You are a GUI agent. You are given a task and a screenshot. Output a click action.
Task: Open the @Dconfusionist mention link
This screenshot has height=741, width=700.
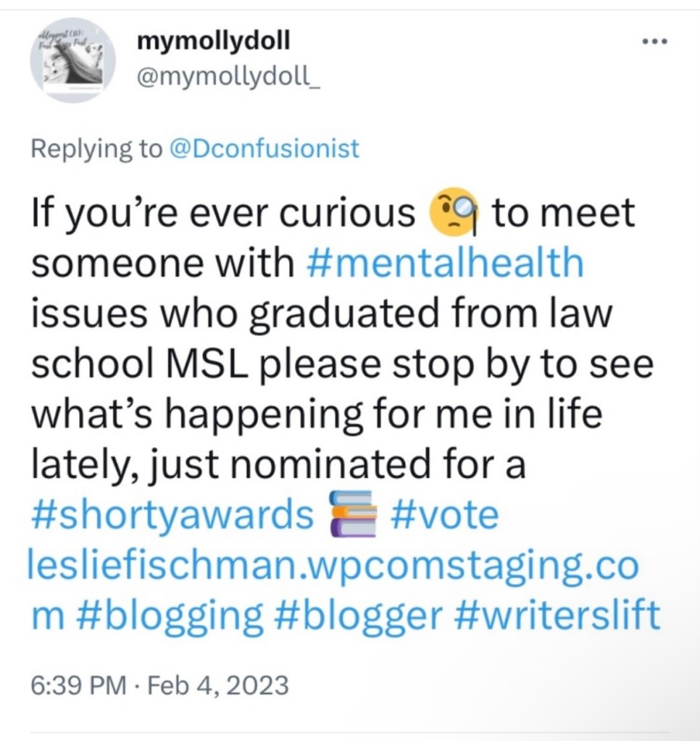(x=263, y=149)
